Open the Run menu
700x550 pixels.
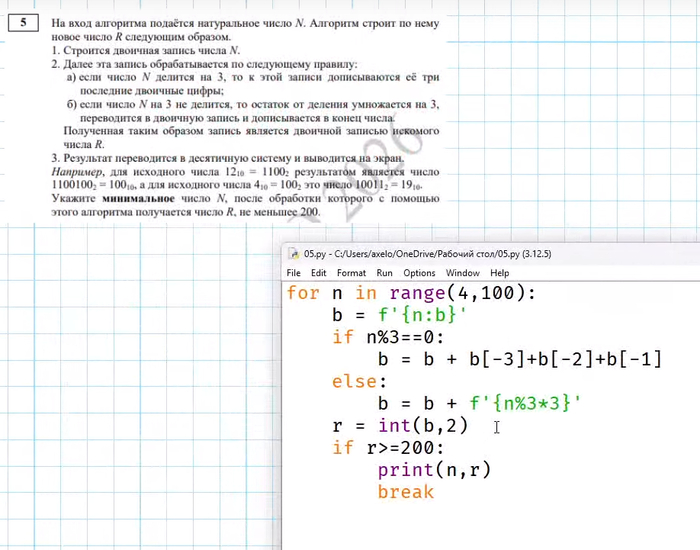[384, 273]
